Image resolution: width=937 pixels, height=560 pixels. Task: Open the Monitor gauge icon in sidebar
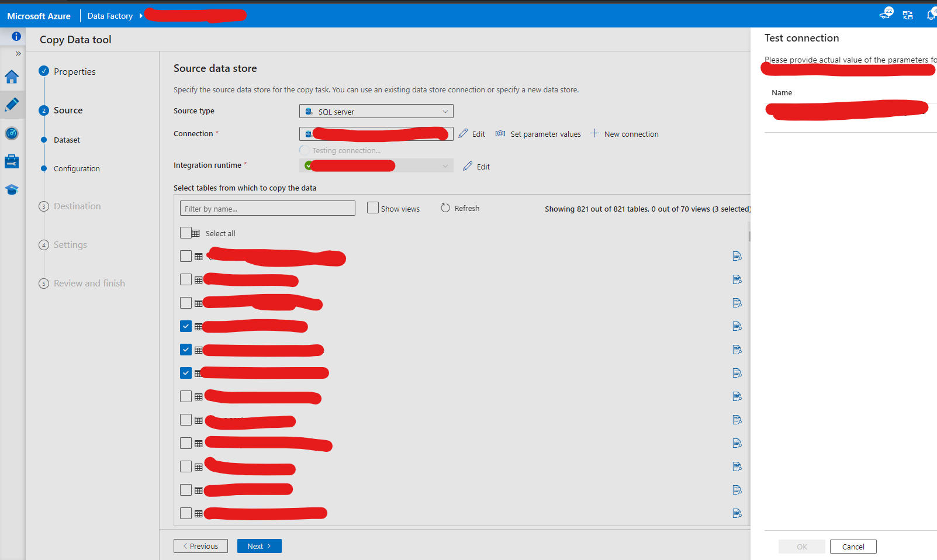click(x=12, y=133)
